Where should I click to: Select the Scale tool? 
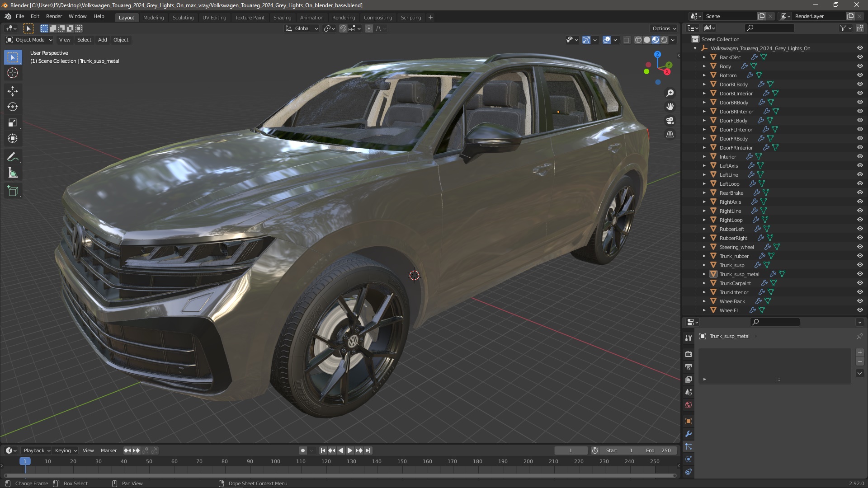pos(13,123)
